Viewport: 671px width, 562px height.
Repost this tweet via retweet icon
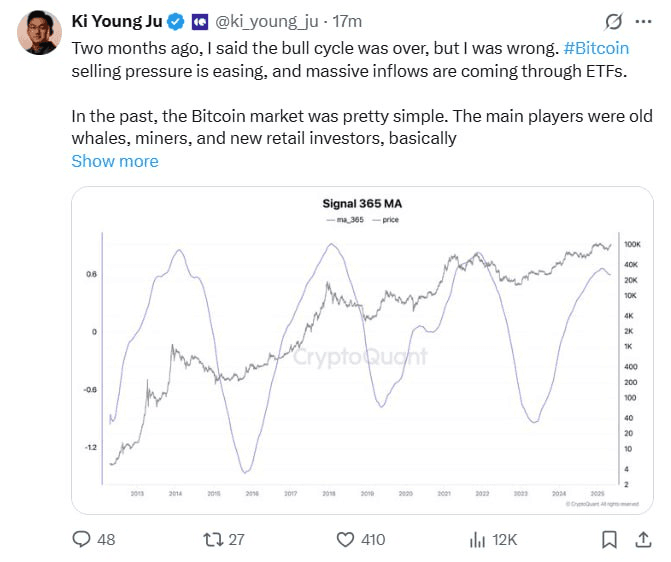coord(213,539)
